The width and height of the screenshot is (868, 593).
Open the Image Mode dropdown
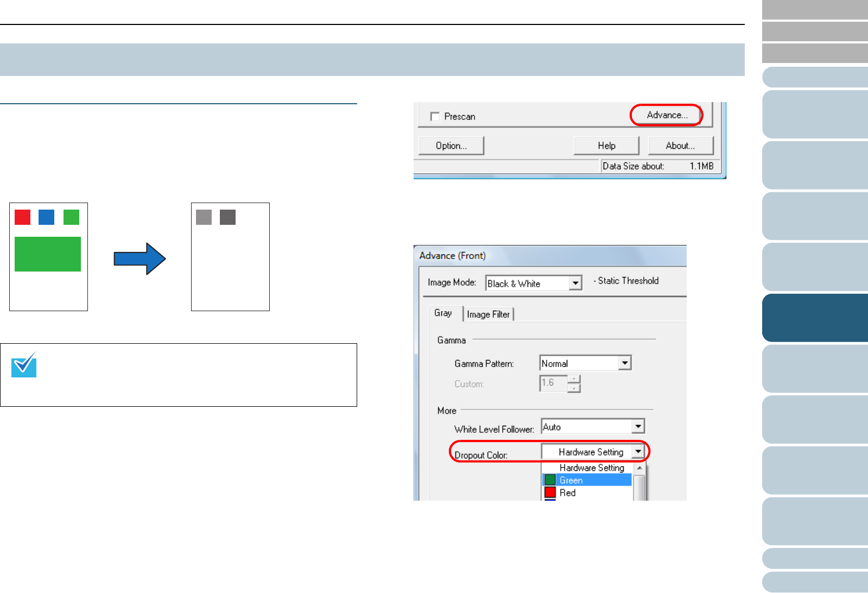(x=575, y=283)
